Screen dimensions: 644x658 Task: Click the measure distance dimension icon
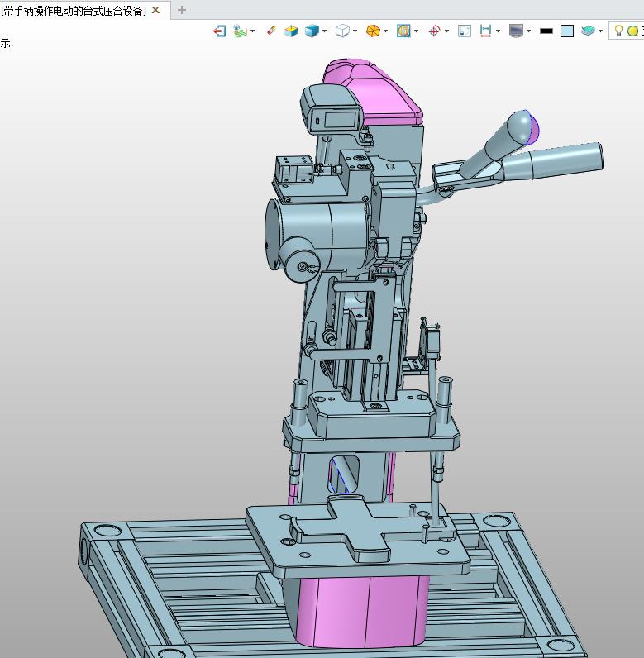[x=485, y=31]
